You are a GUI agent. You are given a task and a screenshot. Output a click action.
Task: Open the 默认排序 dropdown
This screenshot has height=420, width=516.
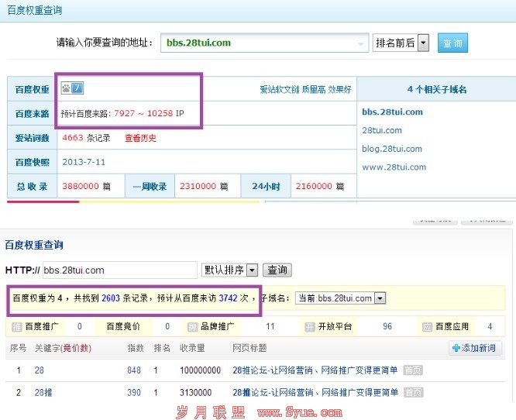point(229,270)
